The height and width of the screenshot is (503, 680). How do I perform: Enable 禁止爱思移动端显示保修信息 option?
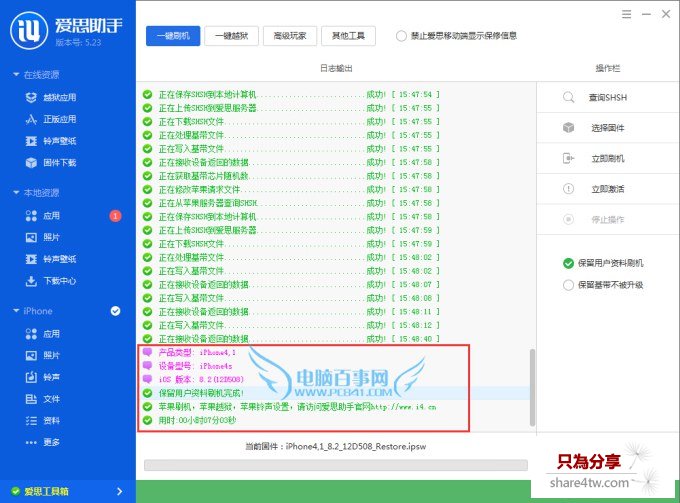[x=401, y=36]
